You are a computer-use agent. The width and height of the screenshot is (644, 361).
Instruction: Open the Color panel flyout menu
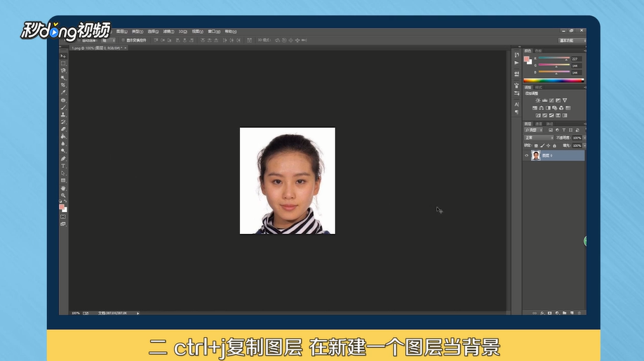pos(584,51)
